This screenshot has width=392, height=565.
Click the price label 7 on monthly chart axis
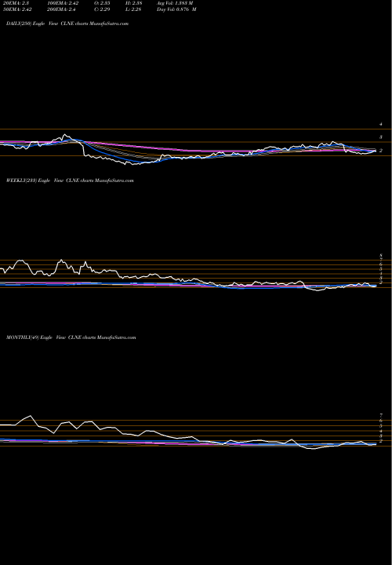tap(380, 415)
